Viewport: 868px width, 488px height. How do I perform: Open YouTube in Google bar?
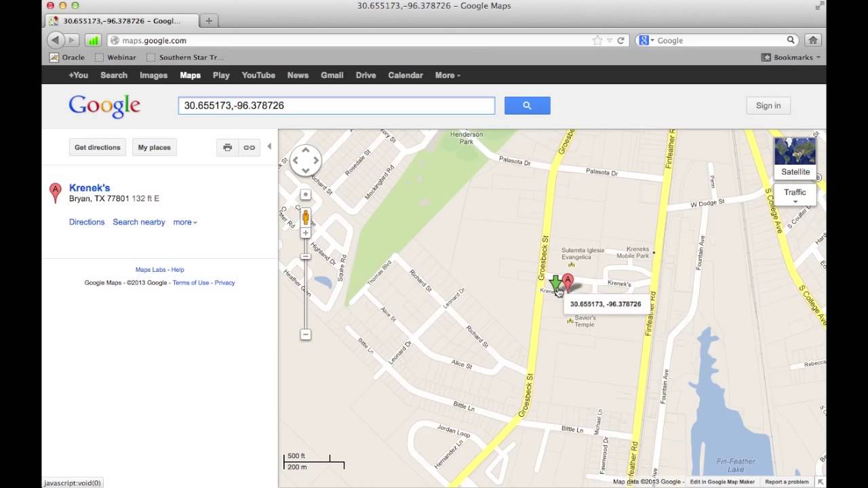[258, 75]
